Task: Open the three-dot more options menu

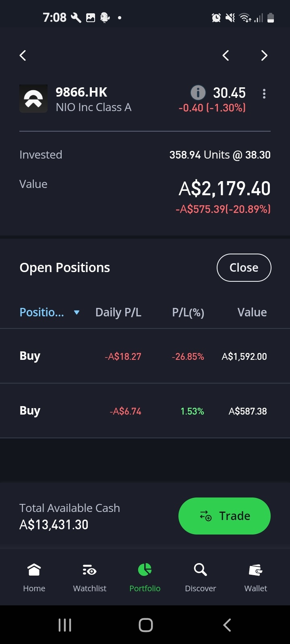Action: [264, 94]
